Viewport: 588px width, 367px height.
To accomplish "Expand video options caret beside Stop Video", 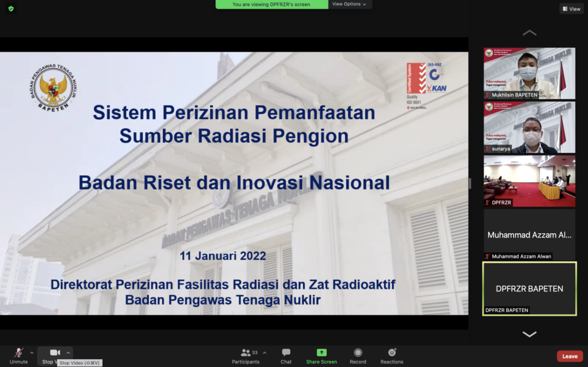I will coord(68,353).
